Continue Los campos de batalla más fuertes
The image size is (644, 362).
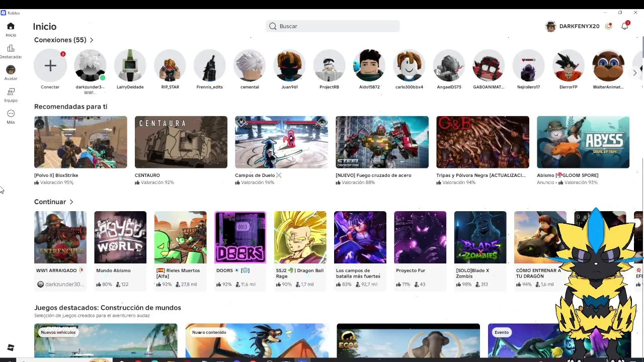coord(360,237)
